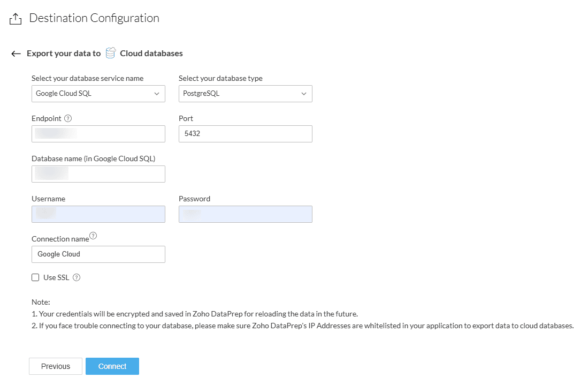588x385 pixels.
Task: Open the database service name dropdown
Action: [x=98, y=94]
